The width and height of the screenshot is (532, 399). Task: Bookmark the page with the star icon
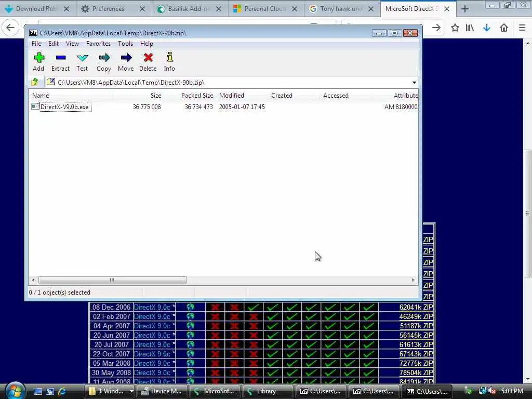[x=455, y=28]
